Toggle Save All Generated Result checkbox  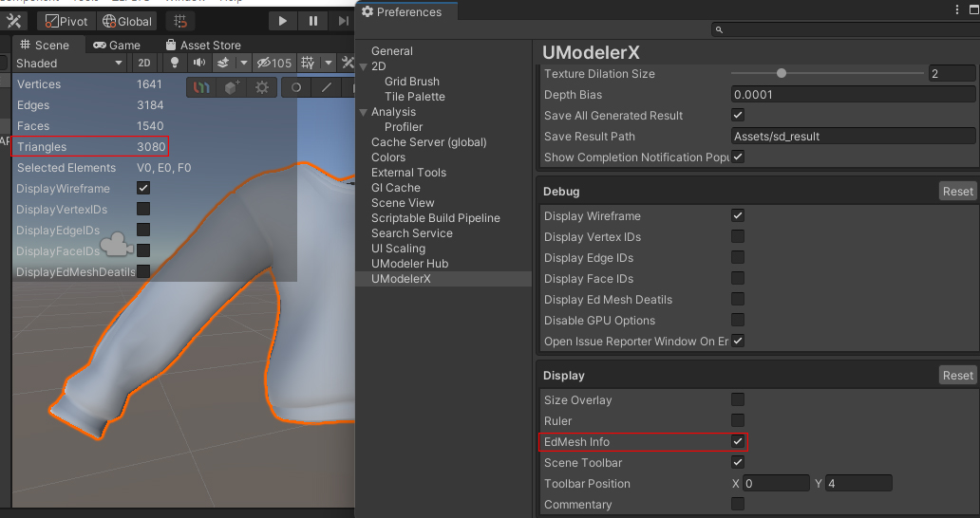(738, 115)
